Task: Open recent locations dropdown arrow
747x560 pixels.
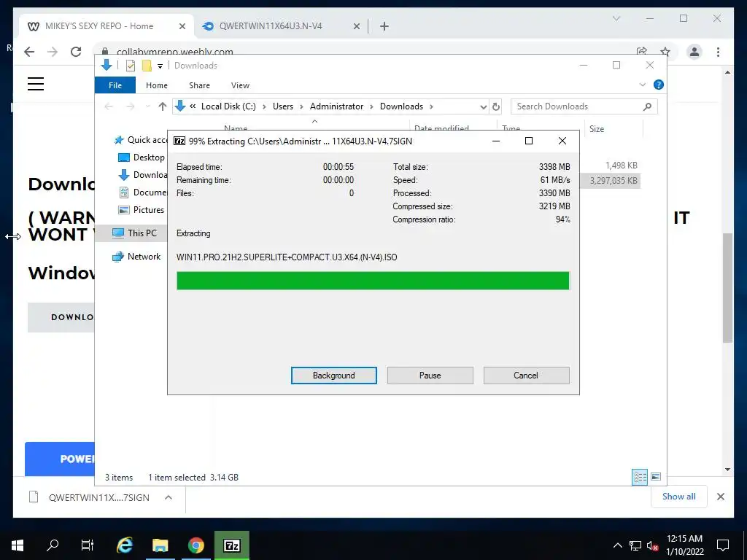Action: coord(147,106)
